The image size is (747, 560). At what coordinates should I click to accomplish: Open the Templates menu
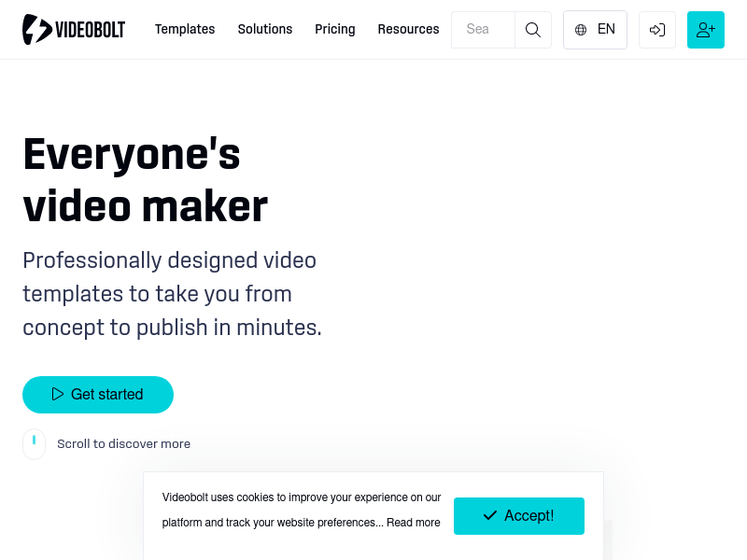tap(185, 30)
